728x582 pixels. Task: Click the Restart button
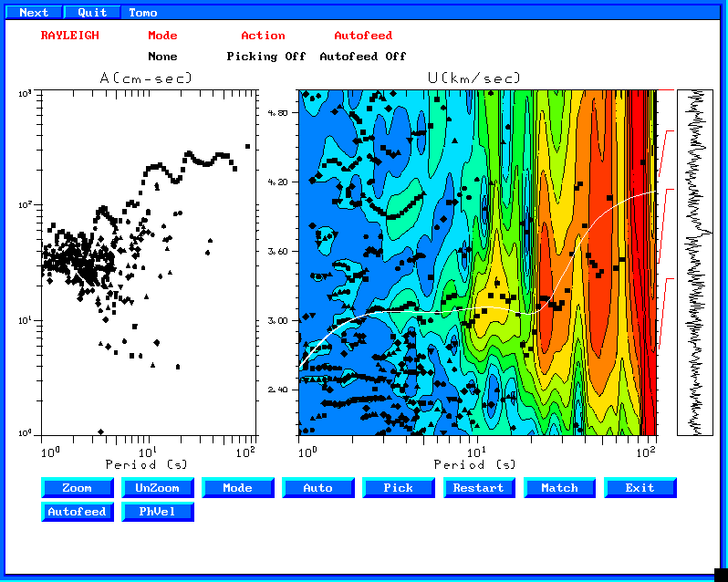coord(479,488)
